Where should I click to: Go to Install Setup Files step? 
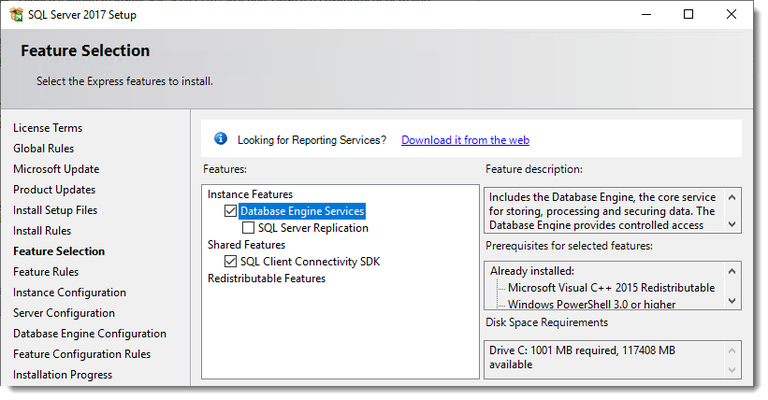click(x=55, y=210)
